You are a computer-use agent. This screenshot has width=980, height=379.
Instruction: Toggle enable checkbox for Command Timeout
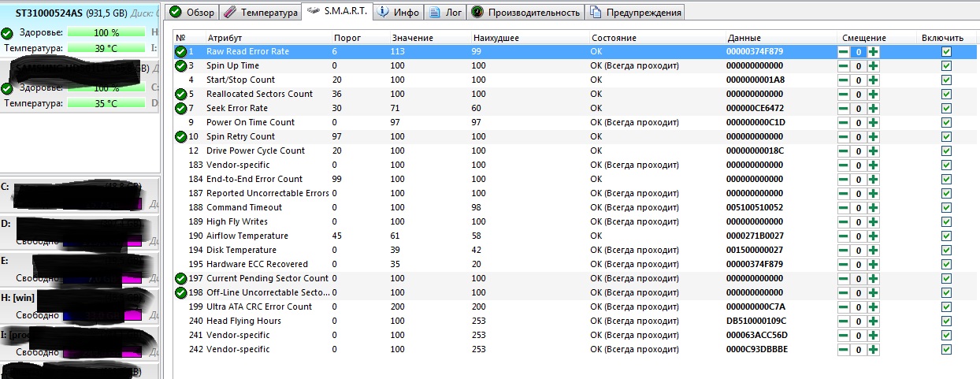click(946, 208)
